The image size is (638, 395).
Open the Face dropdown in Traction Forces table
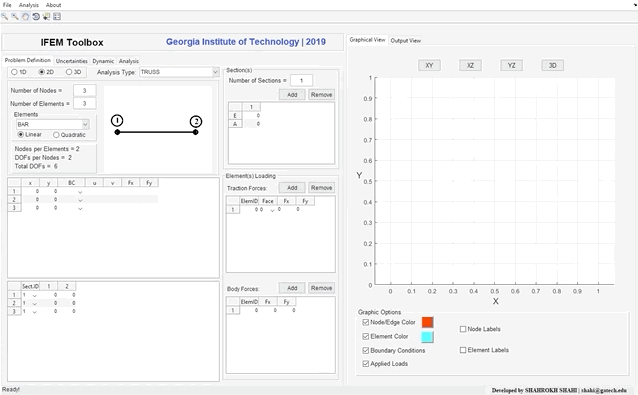coord(272,210)
